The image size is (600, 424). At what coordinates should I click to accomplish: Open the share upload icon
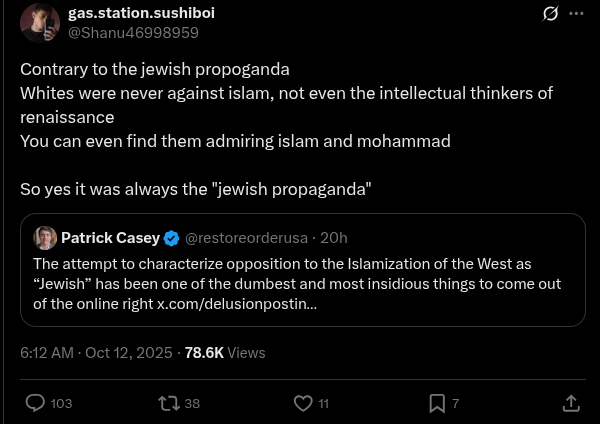tap(571, 403)
